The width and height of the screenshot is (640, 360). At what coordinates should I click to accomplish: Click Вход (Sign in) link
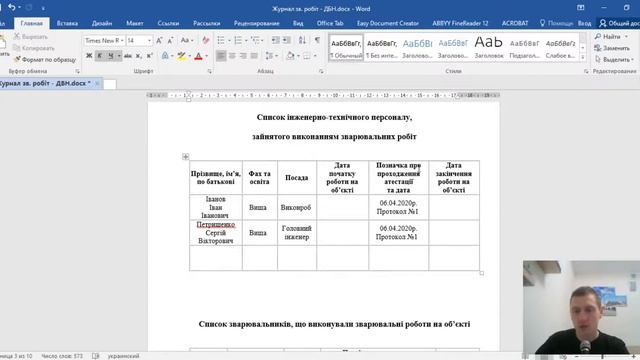tap(584, 23)
